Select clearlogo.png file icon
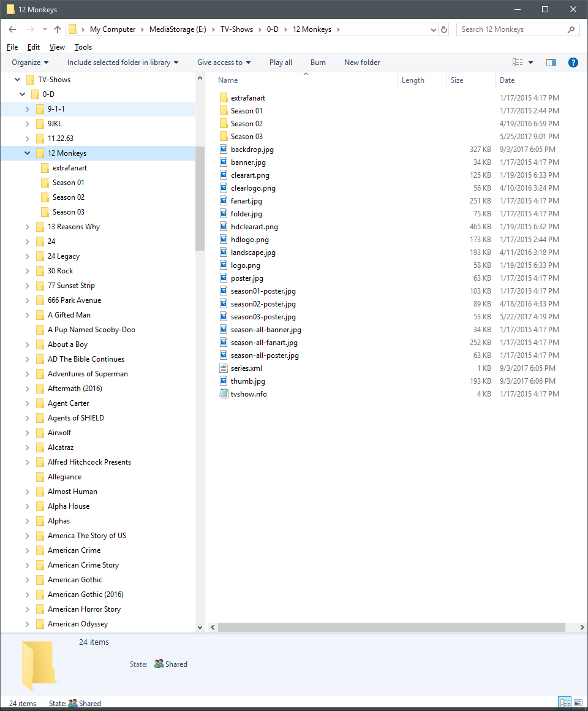The height and width of the screenshot is (711, 588). (x=224, y=188)
